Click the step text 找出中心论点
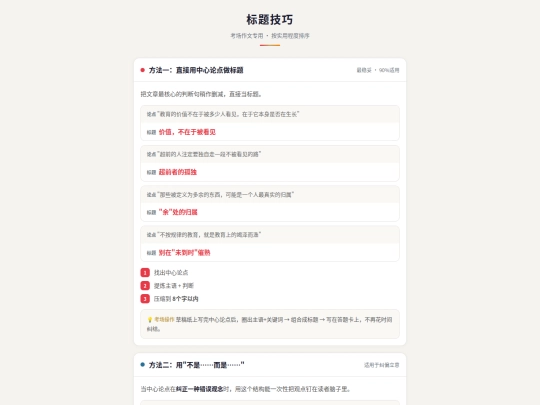 pos(171,273)
